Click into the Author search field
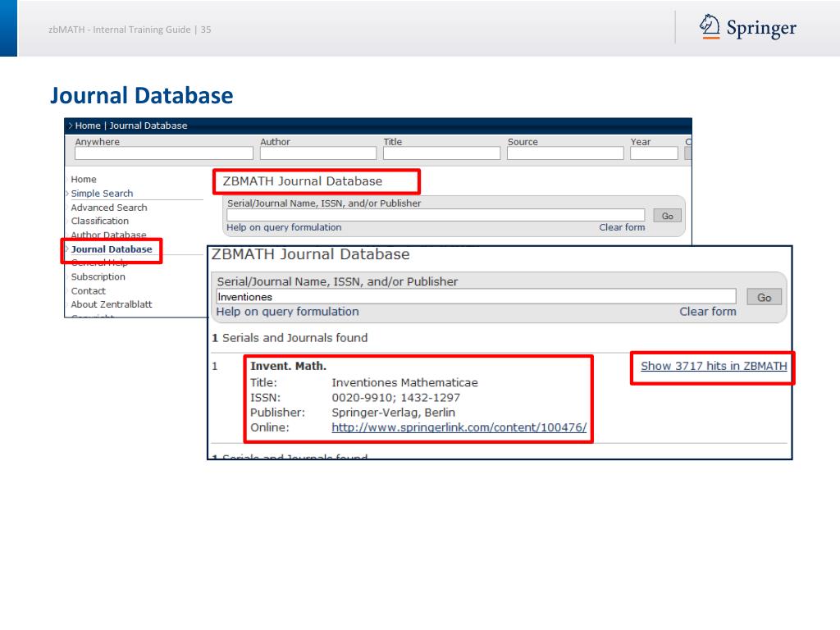 318,153
